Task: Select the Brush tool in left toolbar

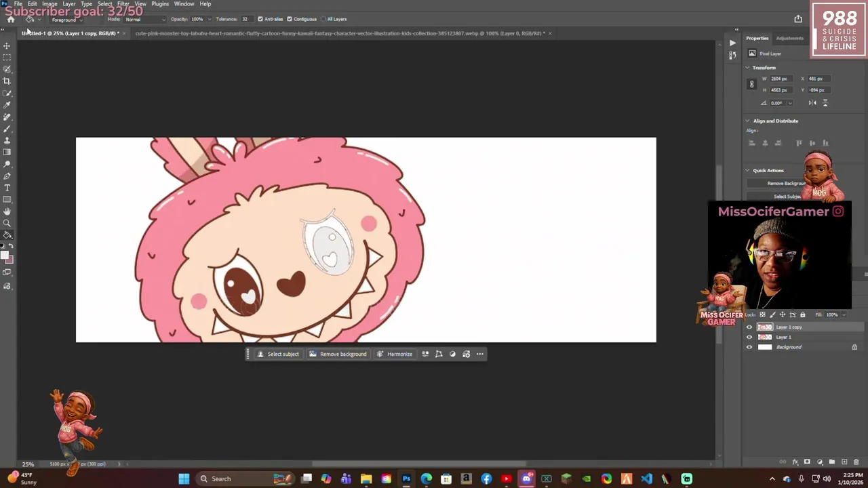Action: click(7, 129)
